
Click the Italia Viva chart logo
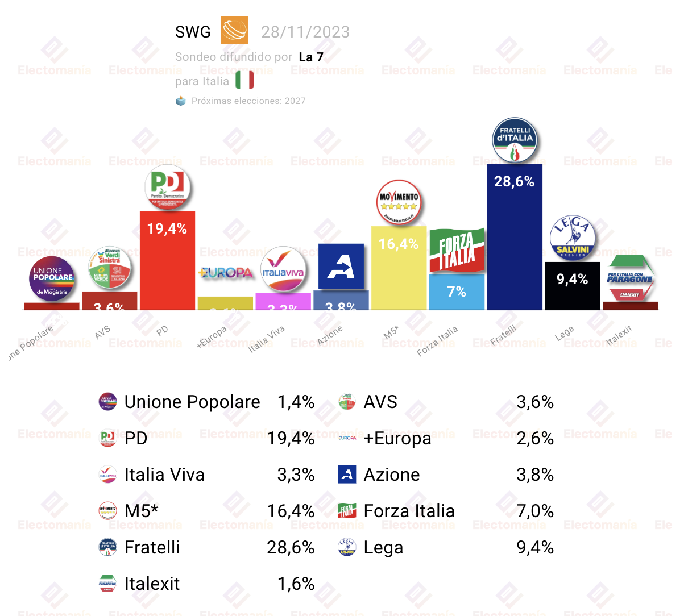tap(283, 269)
